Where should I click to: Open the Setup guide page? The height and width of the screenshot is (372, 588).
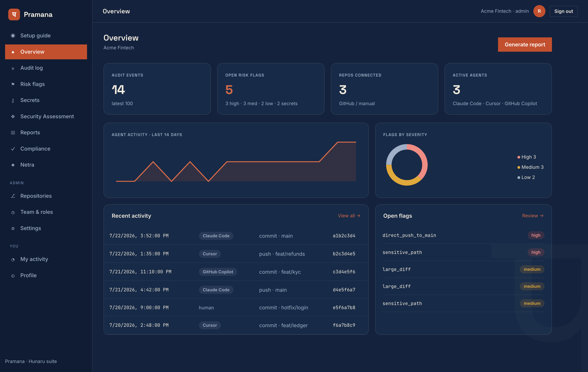pos(46,36)
